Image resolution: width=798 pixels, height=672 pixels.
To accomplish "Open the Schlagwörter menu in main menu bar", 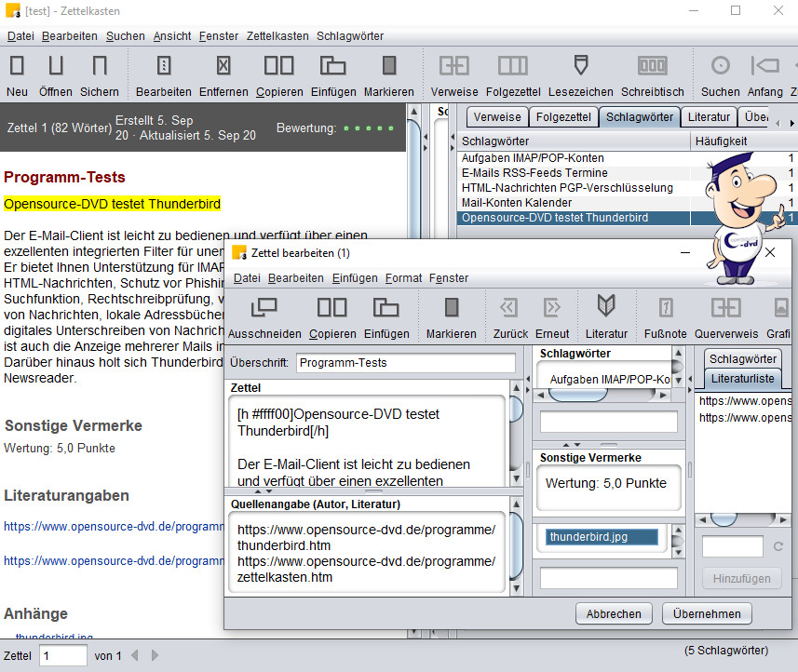I will (350, 36).
